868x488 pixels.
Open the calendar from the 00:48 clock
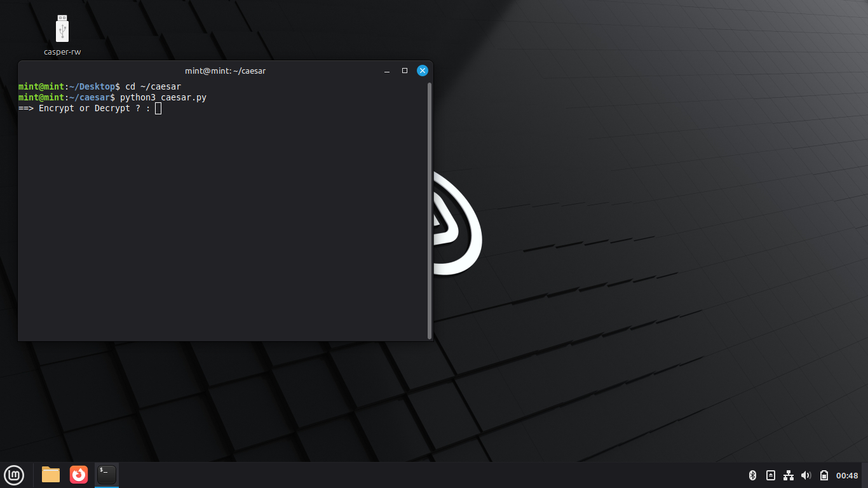(847, 475)
